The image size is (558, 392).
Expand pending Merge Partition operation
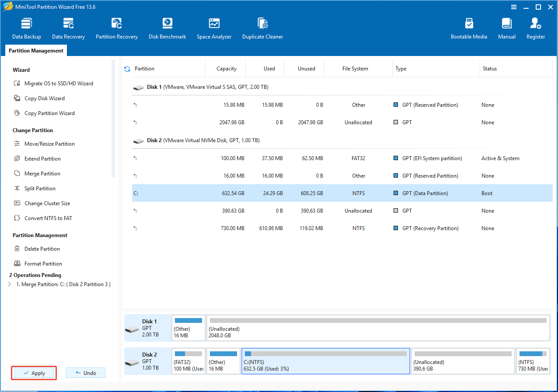(10, 284)
